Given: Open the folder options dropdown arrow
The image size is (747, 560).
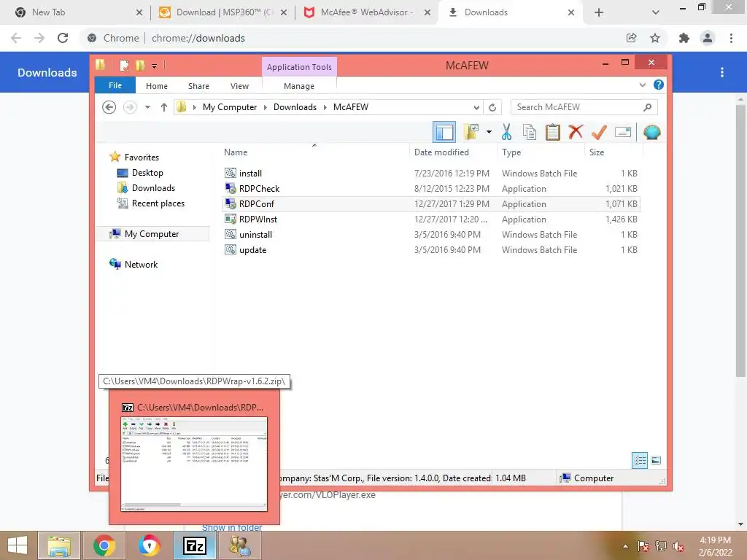Looking at the screenshot, I should pos(489,132).
